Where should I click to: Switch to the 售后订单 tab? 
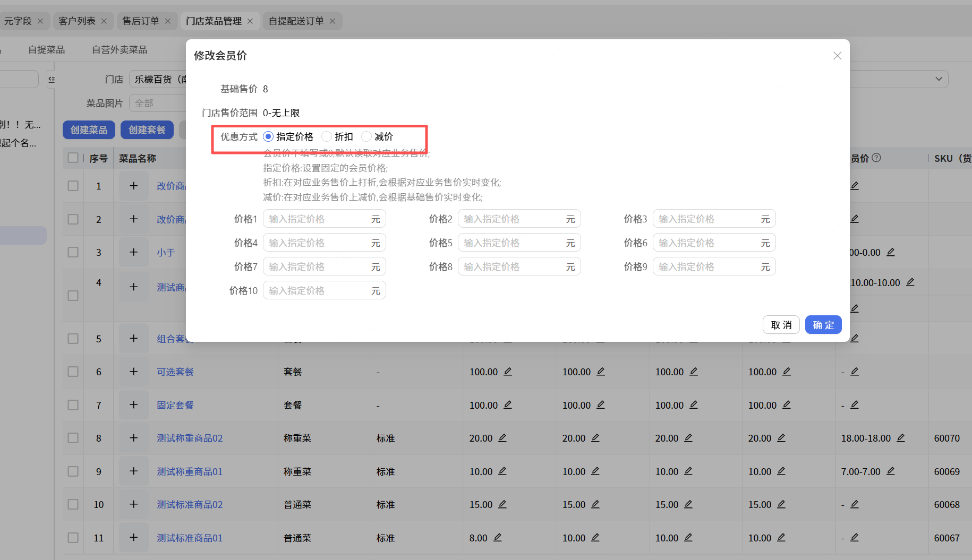[141, 21]
